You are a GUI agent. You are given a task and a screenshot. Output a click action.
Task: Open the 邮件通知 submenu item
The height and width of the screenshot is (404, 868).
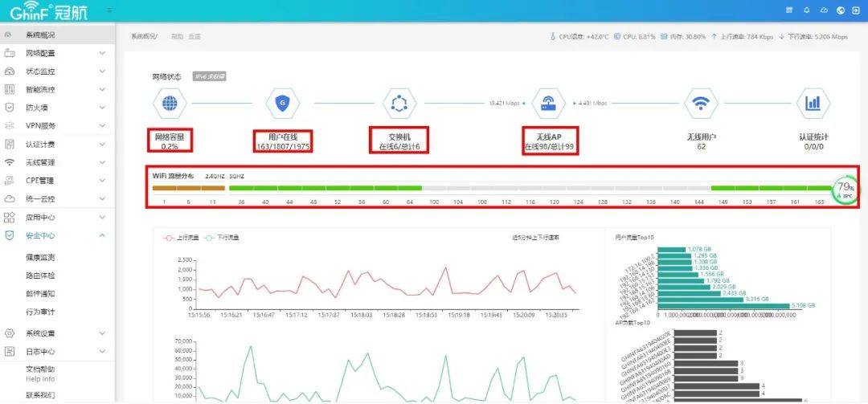point(40,294)
